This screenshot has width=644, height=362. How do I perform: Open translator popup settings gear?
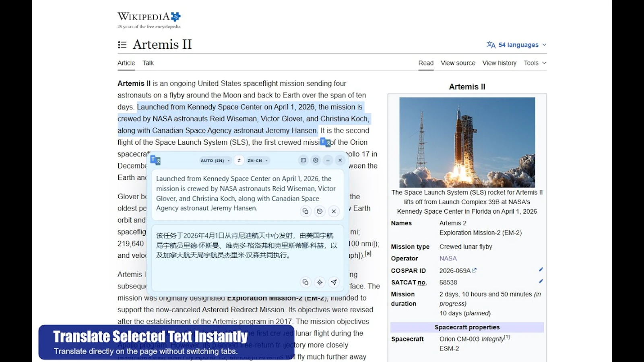pos(316,160)
